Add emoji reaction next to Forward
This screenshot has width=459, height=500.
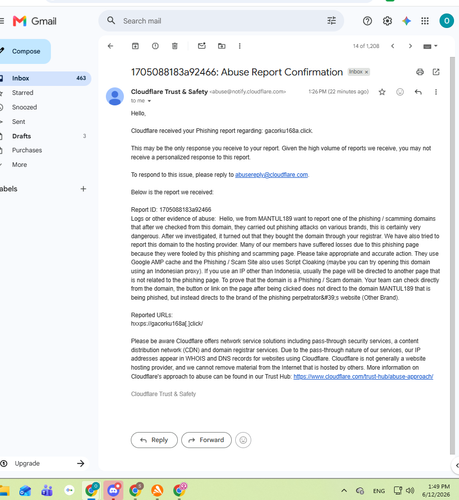(243, 440)
